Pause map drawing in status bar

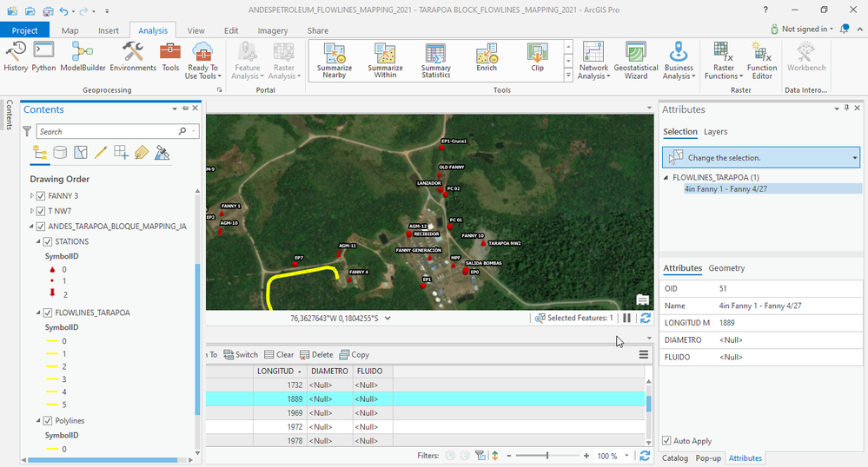[627, 319]
